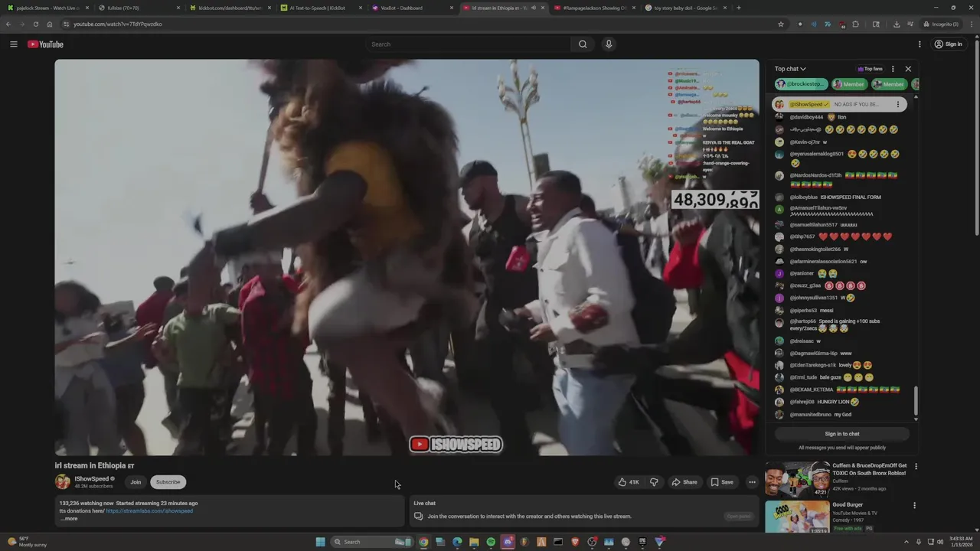Click Sign in to chat button
Viewport: 980px width, 551px height.
[x=842, y=434]
